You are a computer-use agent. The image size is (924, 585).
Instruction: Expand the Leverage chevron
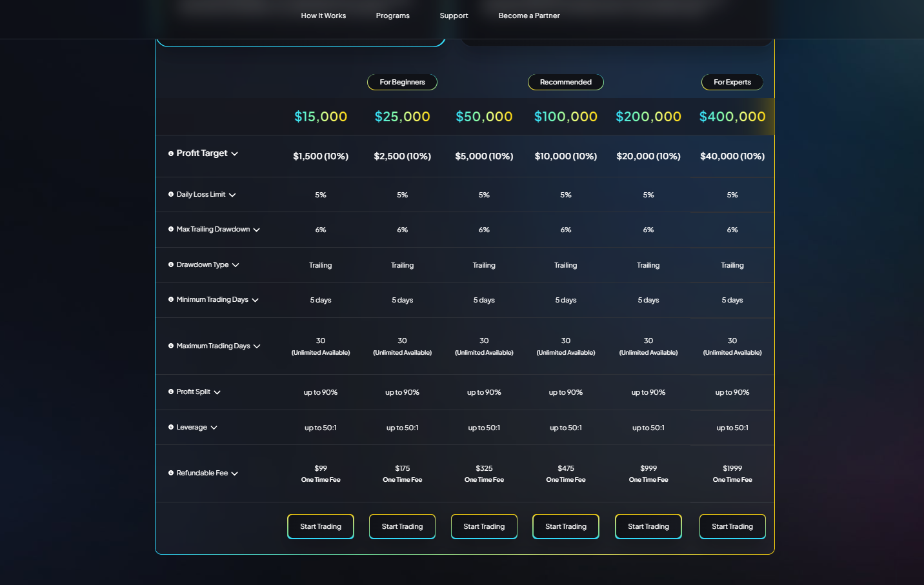(x=214, y=428)
